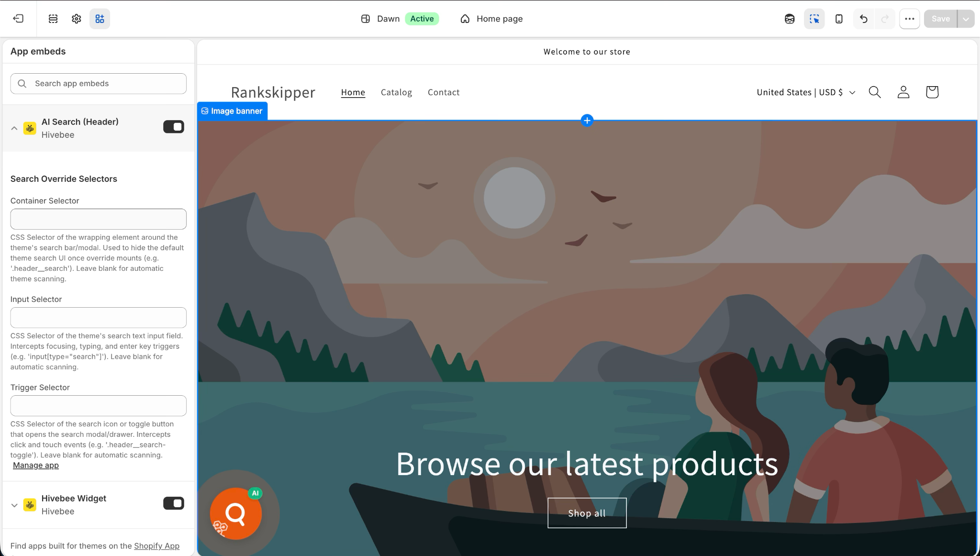
Task: Toggle the Hivebee Widget embed
Action: point(174,503)
